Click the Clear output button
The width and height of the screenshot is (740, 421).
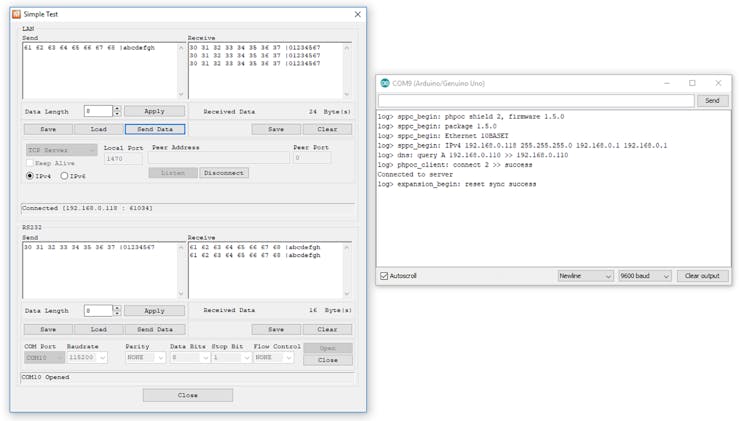(x=702, y=276)
